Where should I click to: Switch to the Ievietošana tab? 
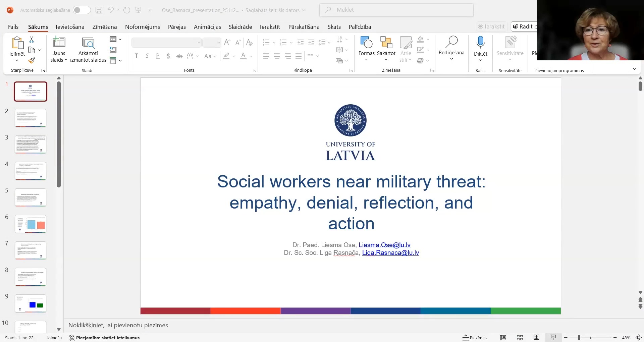(70, 27)
